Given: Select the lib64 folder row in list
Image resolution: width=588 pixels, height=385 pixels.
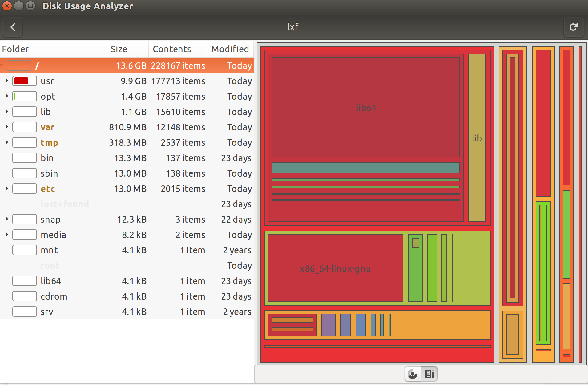Looking at the screenshot, I should (x=127, y=281).
